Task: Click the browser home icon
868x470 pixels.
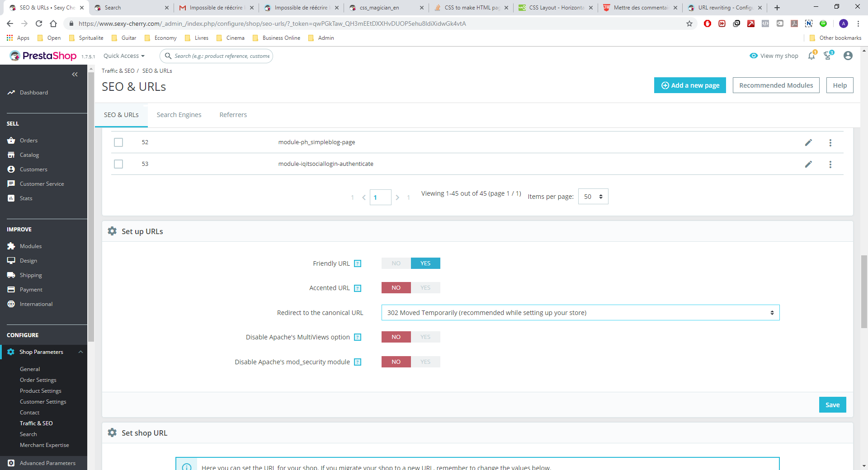Action: pos(53,23)
